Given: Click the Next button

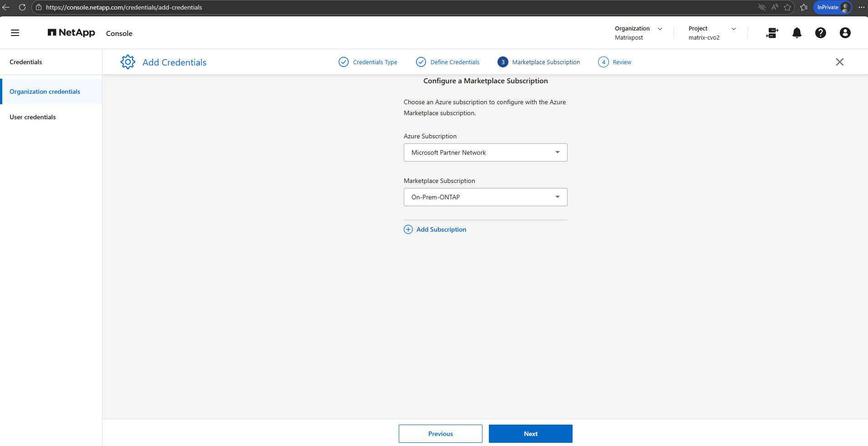Looking at the screenshot, I should (x=530, y=434).
